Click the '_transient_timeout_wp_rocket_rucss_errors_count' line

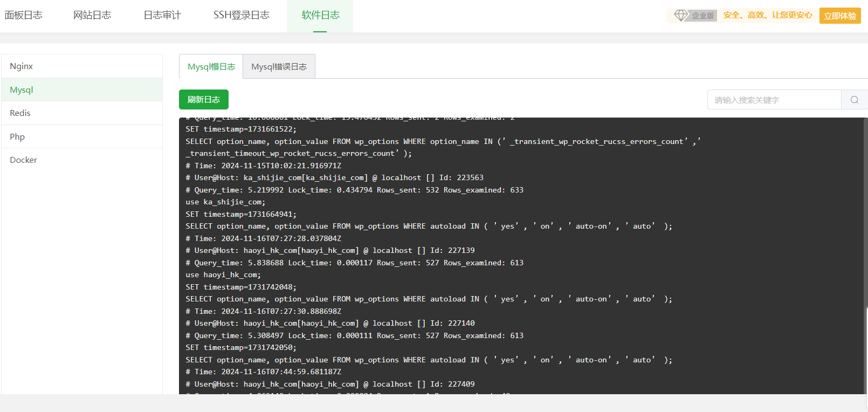point(299,153)
